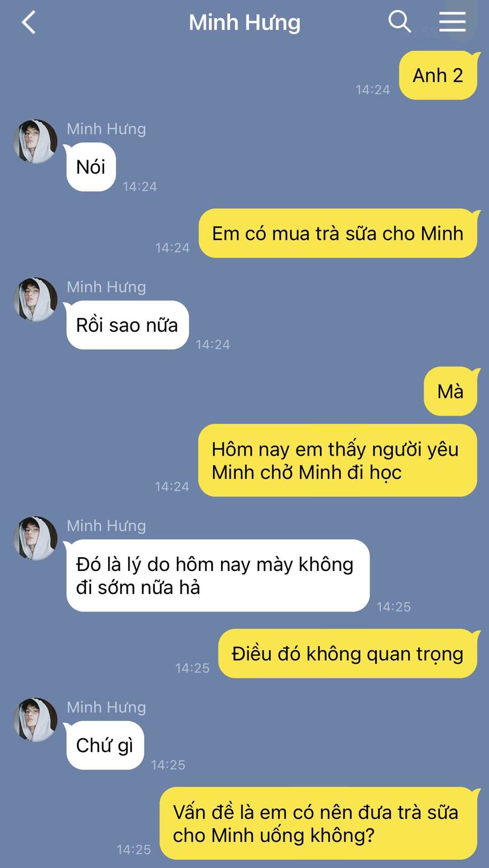The image size is (489, 868).
Task: Go back using the left chevron arrow
Action: point(28,23)
